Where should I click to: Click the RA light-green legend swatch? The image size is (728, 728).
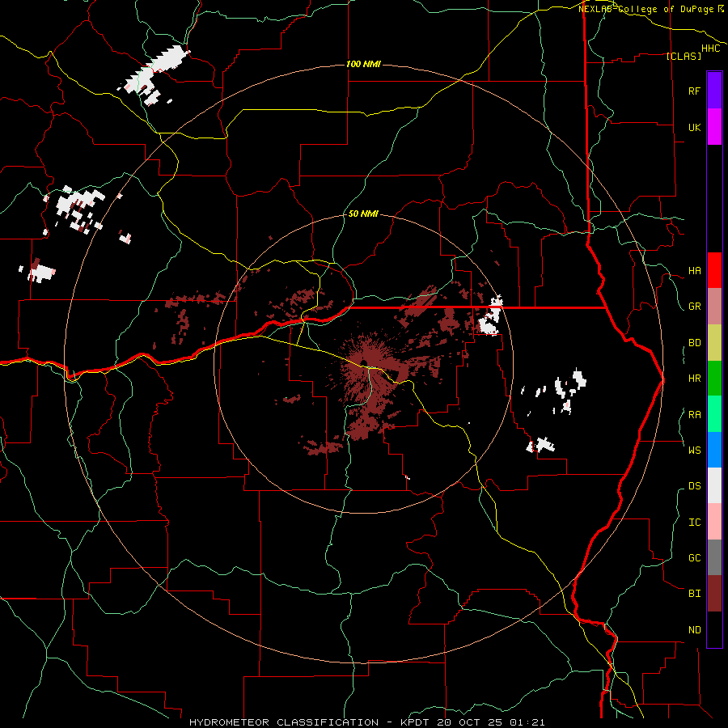tap(714, 414)
